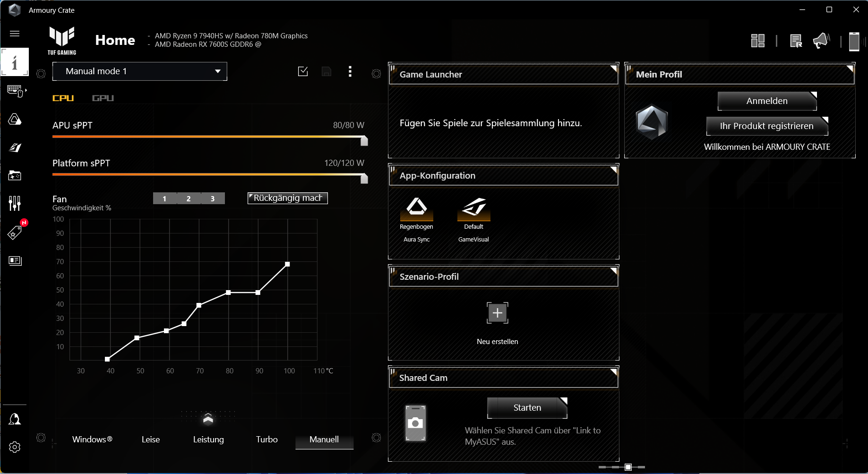
Task: Click Neu erstellen label
Action: coord(498,342)
